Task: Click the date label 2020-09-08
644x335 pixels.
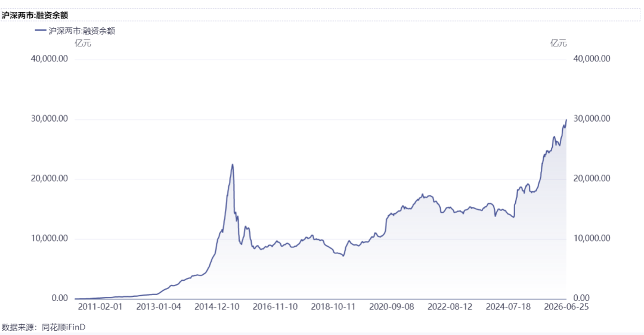Action: pos(391,307)
